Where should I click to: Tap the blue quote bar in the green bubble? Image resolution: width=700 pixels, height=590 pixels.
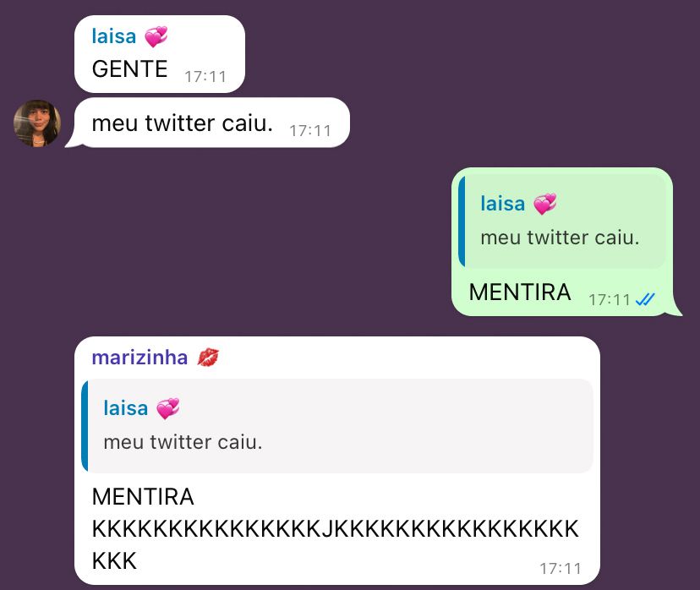point(462,221)
